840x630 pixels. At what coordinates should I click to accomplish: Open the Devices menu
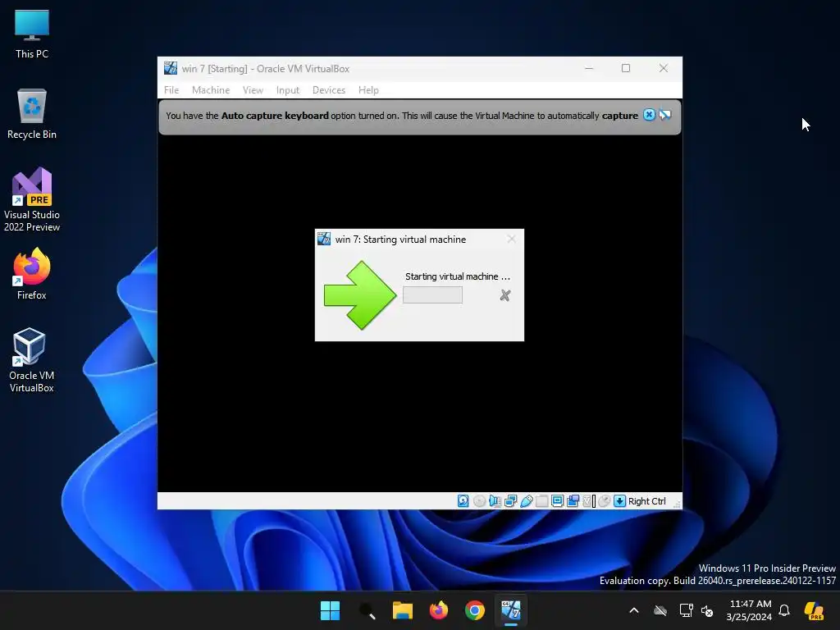[329, 90]
